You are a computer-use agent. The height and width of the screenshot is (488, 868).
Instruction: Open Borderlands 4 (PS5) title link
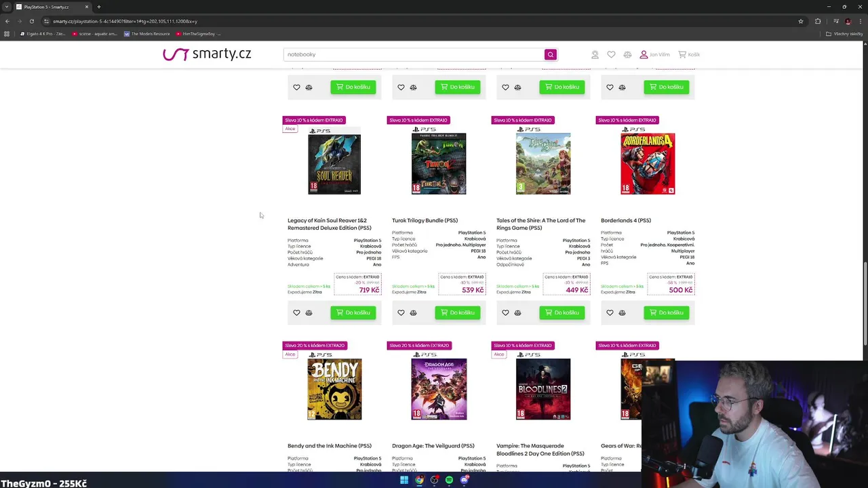(626, 220)
